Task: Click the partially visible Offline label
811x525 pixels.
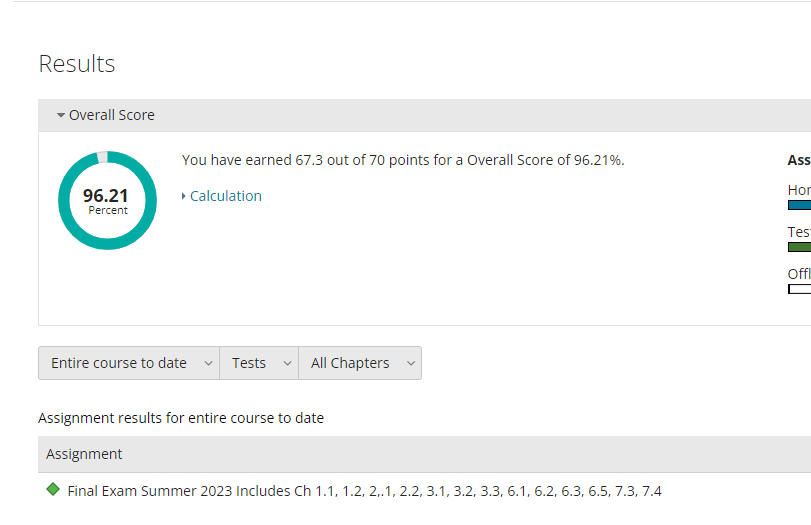Action: coord(800,274)
